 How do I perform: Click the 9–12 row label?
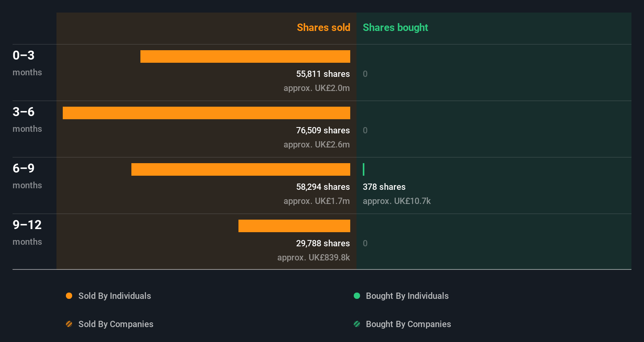tap(27, 225)
